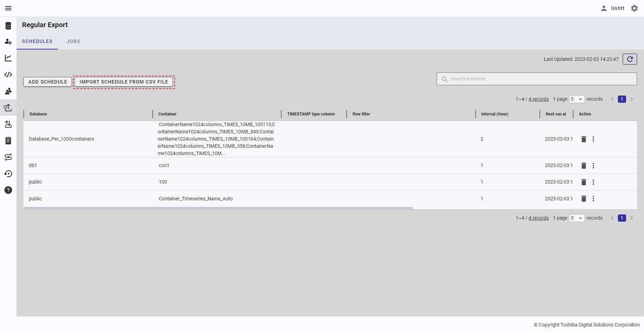Delete the public 100 schedule

pos(583,182)
